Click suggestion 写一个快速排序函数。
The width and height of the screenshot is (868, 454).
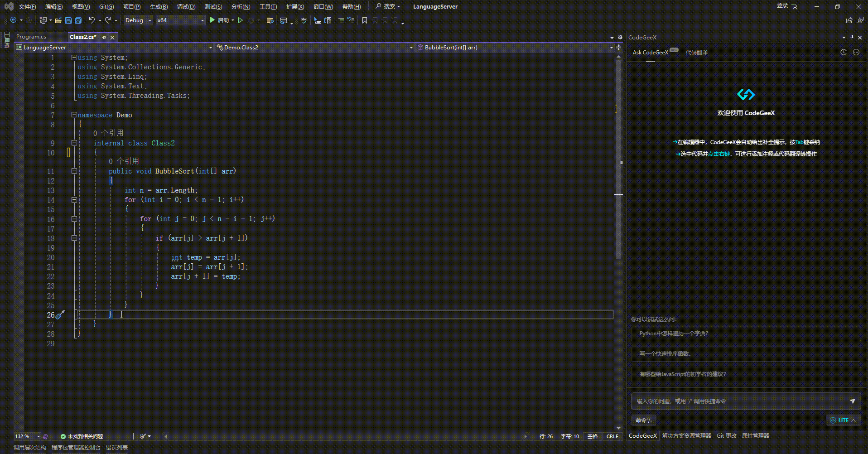pos(746,353)
